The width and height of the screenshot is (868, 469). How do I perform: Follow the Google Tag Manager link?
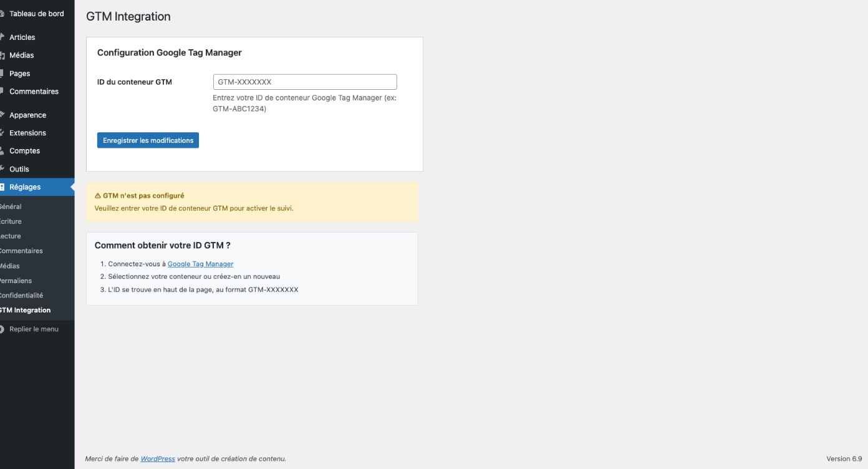coord(200,264)
